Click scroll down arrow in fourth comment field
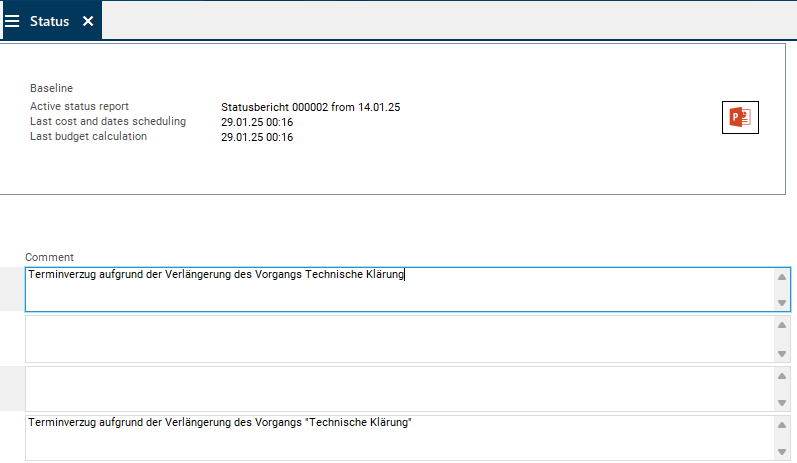The width and height of the screenshot is (797, 463). [781, 452]
